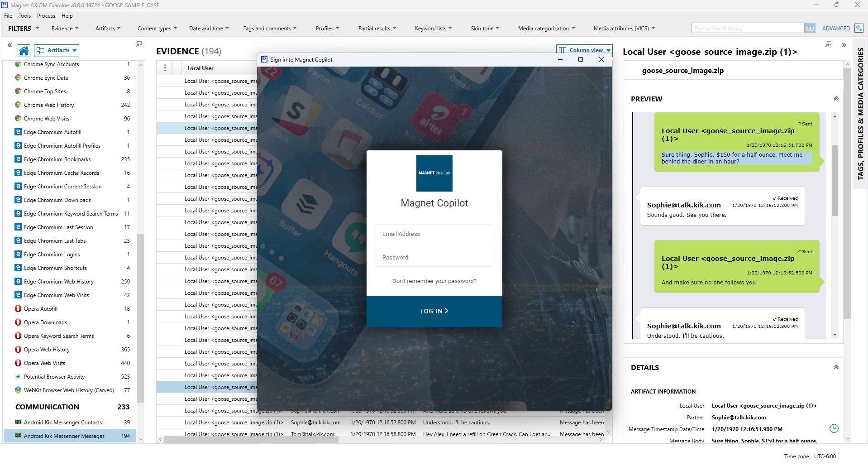Image resolution: width=868 pixels, height=466 pixels.
Task: Click the Edge Chromium Bookmarks icon
Action: tap(18, 159)
